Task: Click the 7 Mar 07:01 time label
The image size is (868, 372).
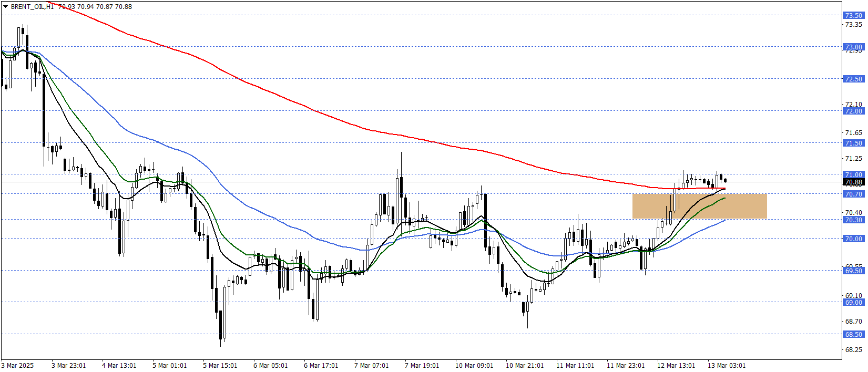Action: [371, 366]
